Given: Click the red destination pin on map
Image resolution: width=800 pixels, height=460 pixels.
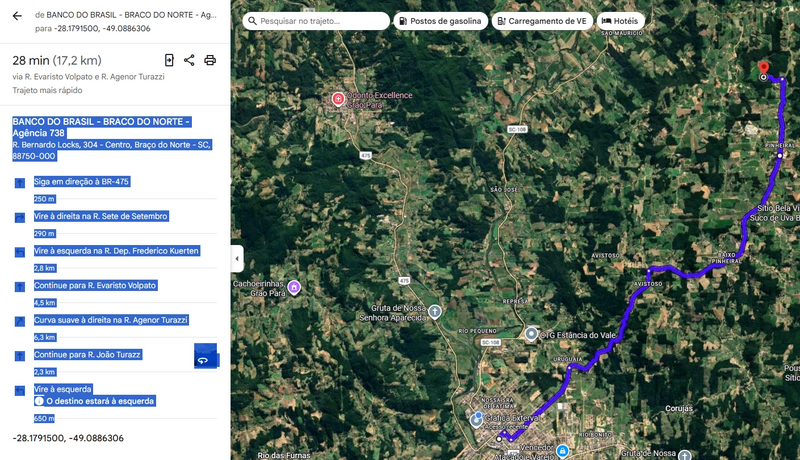Looking at the screenshot, I should (x=764, y=67).
